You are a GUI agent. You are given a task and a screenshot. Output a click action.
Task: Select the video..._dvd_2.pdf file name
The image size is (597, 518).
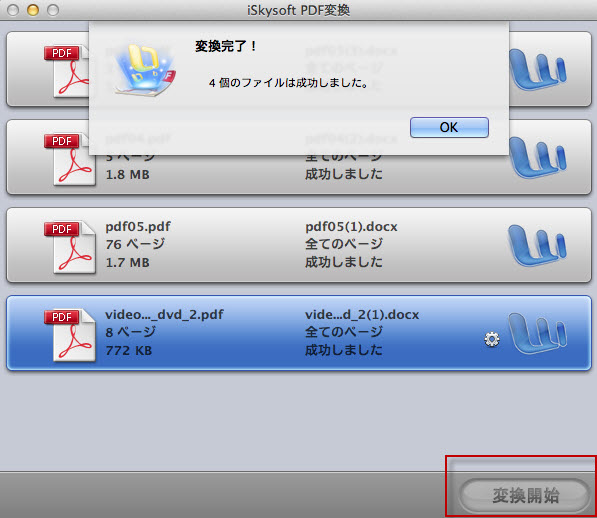pos(164,314)
